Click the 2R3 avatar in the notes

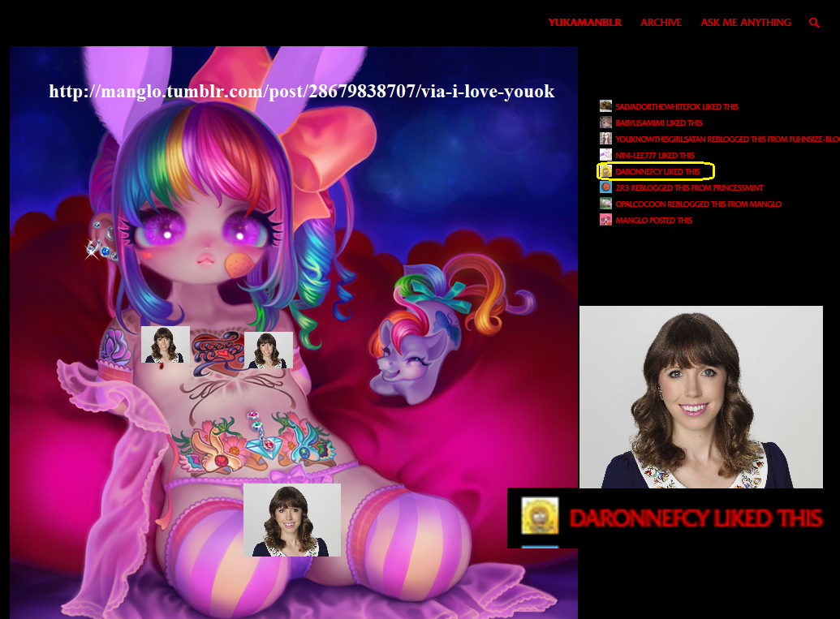(x=605, y=187)
